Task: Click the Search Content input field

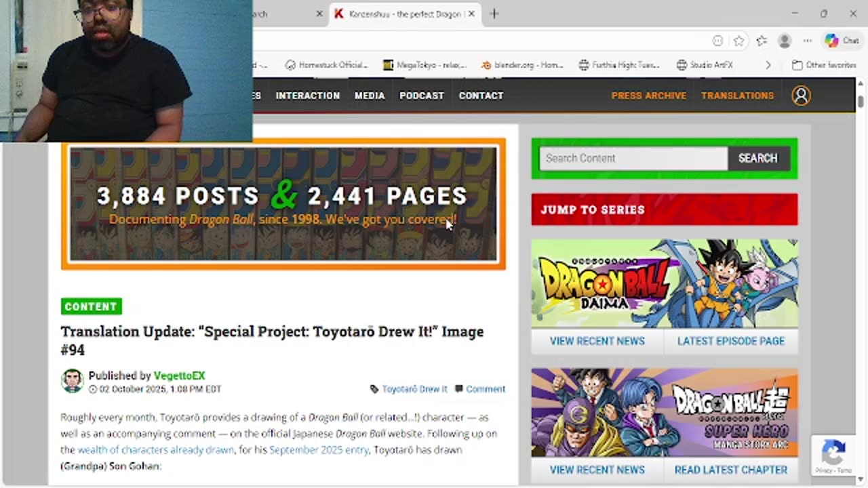Action: point(633,159)
